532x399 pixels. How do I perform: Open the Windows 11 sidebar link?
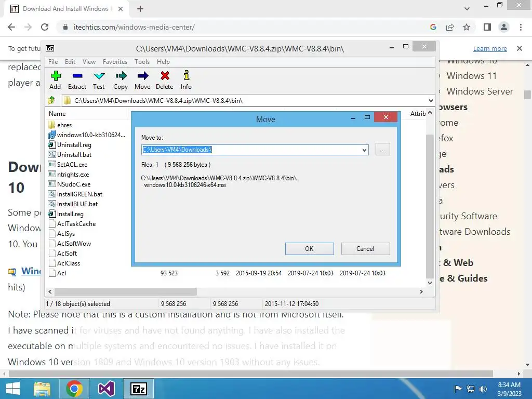[471, 76]
